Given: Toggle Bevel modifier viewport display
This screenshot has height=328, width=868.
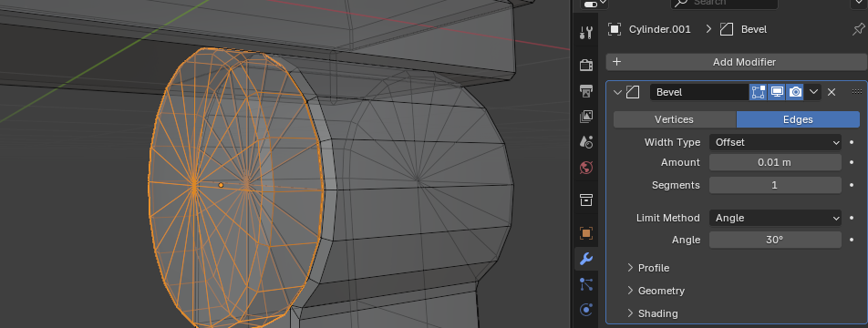Looking at the screenshot, I should point(777,92).
